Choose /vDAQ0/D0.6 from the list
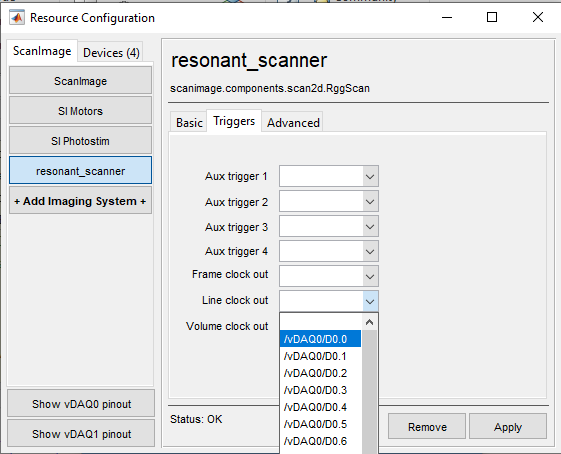The image size is (561, 454). 320,441
